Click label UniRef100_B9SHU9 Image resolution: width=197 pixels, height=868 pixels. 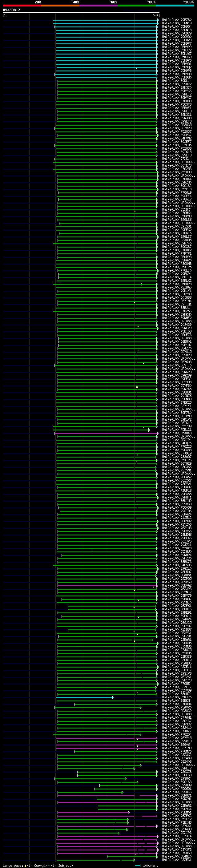pos(177,785)
